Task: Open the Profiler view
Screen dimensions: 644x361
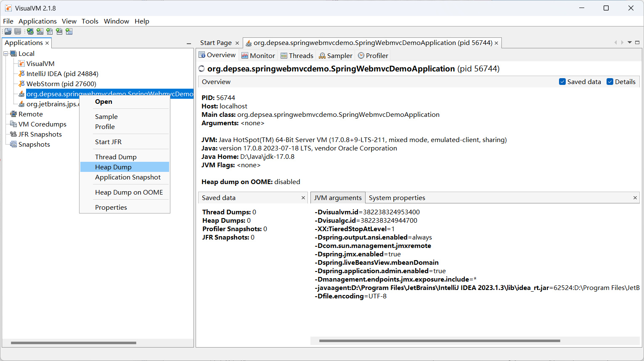Action: pyautogui.click(x=373, y=55)
